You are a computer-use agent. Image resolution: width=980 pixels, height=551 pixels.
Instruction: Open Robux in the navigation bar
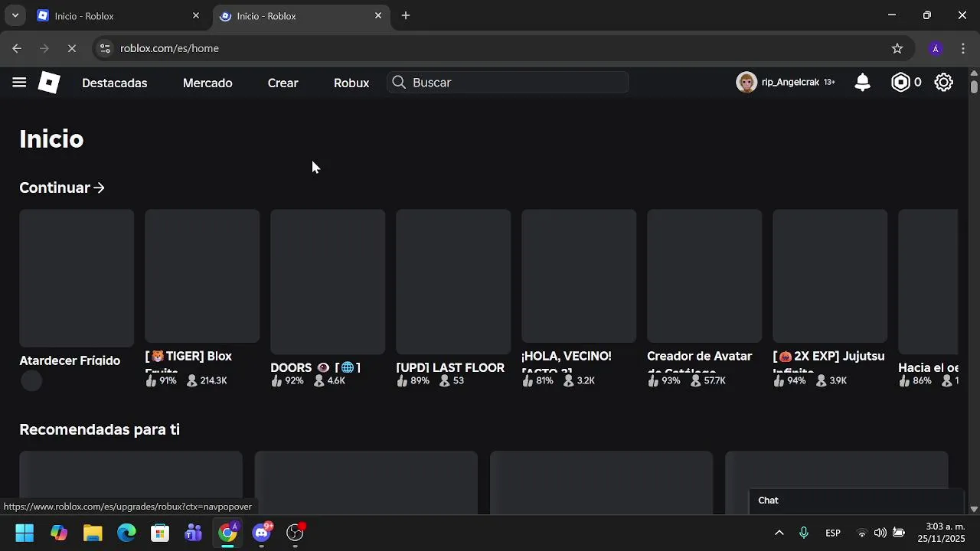click(351, 83)
